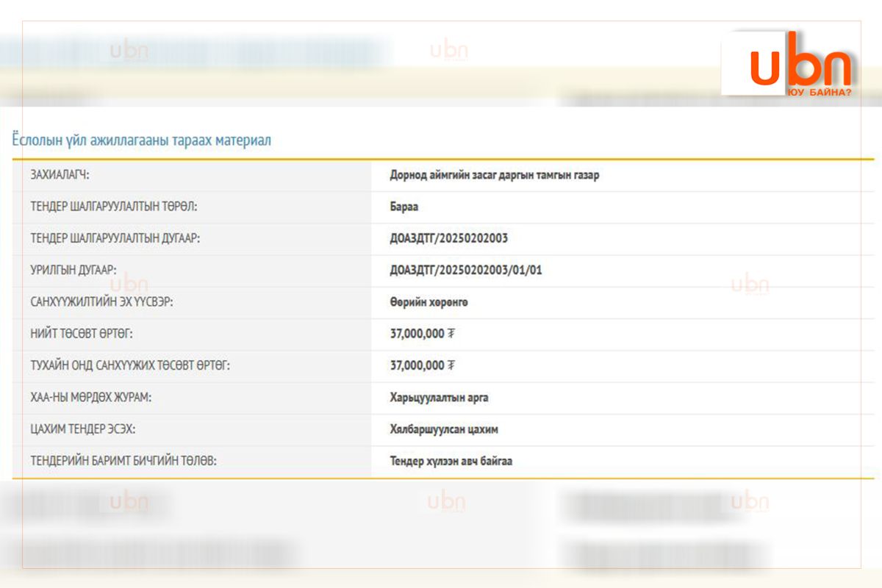Screen dimensions: 882x588
Task: Click the ЦАХИМ ТЕНДЕР ЭСЭХ label
Action: point(82,429)
